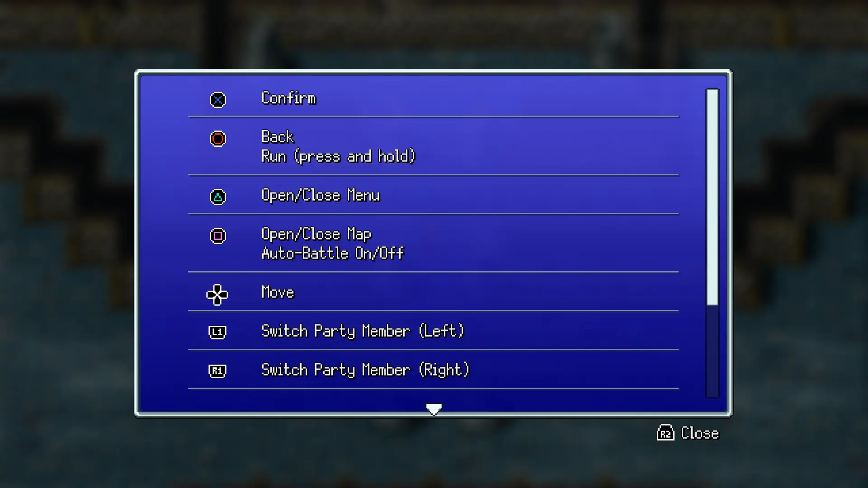Viewport: 868px width, 488px height.
Task: Click the light scrollbar thumb
Action: (x=712, y=197)
